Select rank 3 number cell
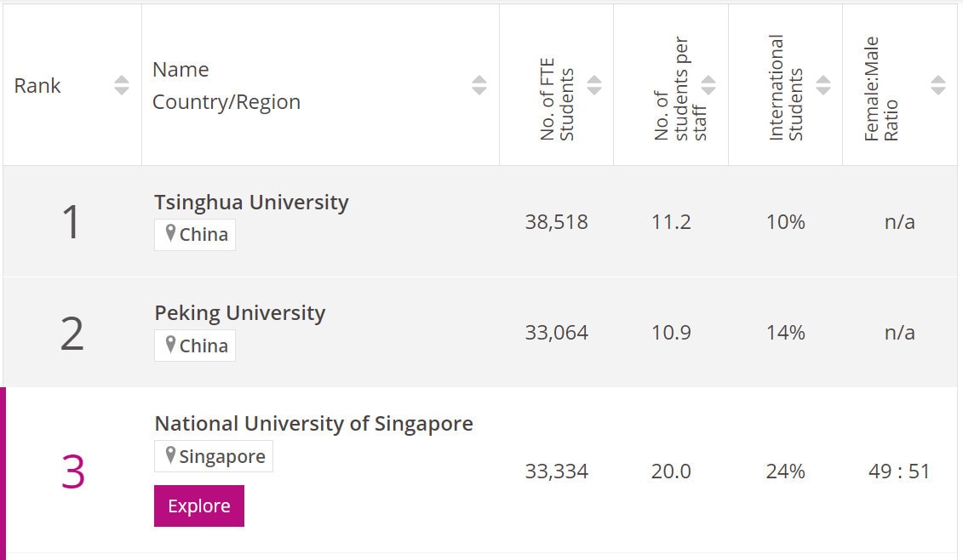 click(72, 471)
